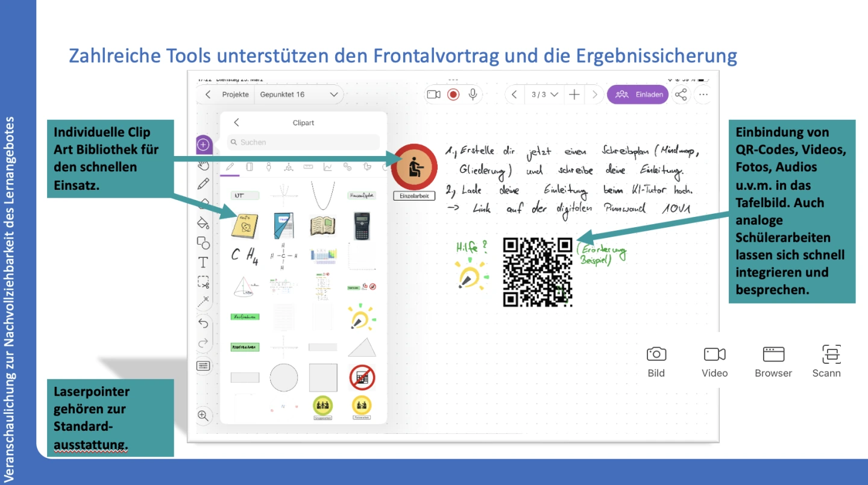Viewport: 868px width, 485px height.
Task: Toggle the red record button
Action: point(453,95)
